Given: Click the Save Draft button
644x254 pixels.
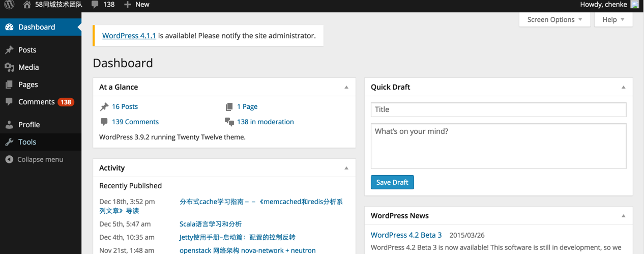Looking at the screenshot, I should click(x=392, y=182).
